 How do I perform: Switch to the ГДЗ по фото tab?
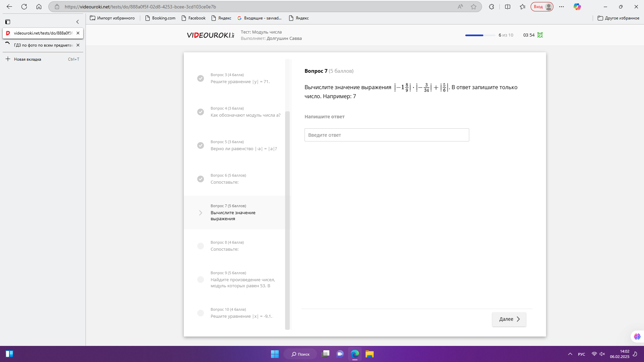click(43, 45)
